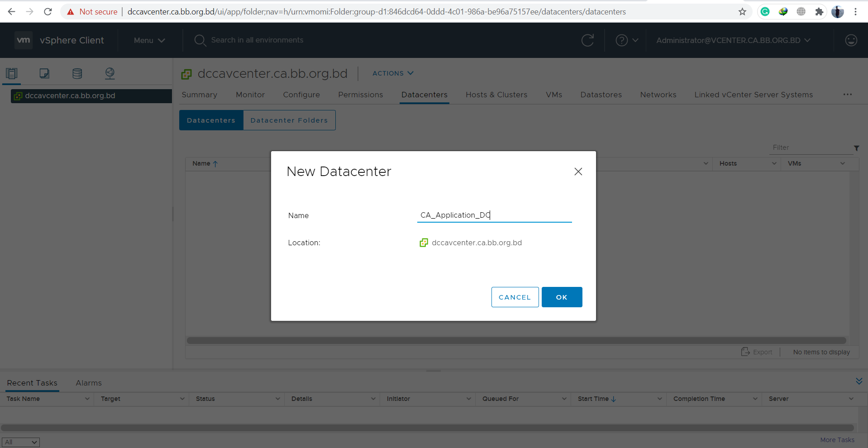
Task: Open Hosts and Clusters inventory icon
Action: tap(12, 73)
